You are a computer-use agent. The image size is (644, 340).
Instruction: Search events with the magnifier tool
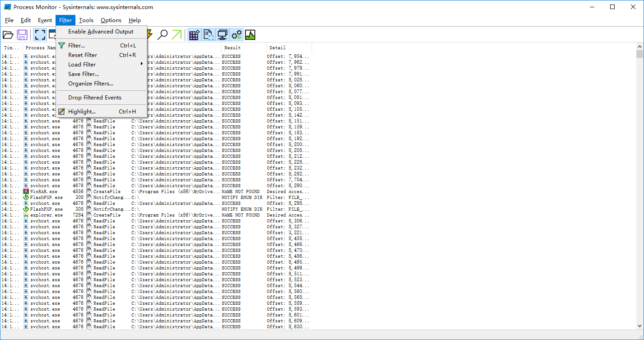pyautogui.click(x=163, y=34)
